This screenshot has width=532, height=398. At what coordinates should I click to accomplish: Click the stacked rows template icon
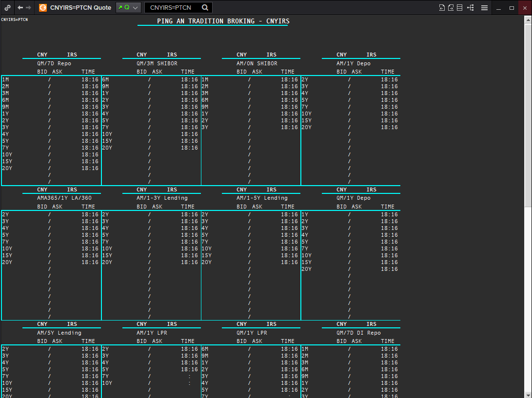(x=460, y=7)
